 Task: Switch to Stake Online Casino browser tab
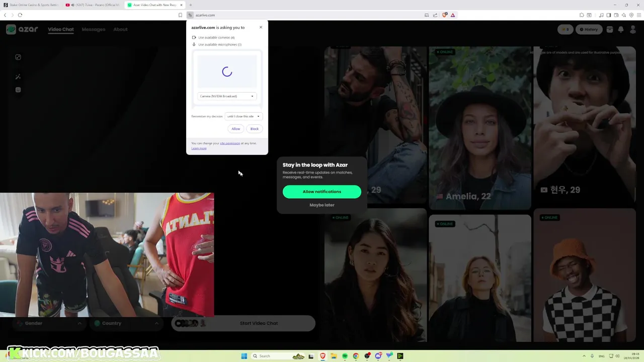pyautogui.click(x=32, y=5)
